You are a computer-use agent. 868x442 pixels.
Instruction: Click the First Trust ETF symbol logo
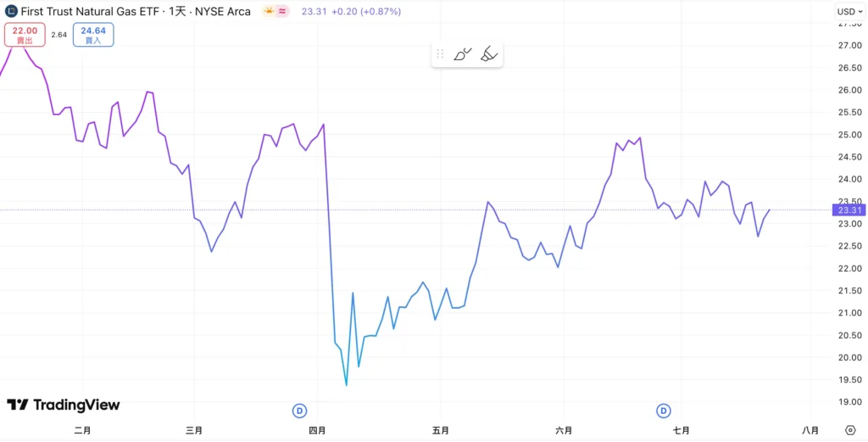11,12
